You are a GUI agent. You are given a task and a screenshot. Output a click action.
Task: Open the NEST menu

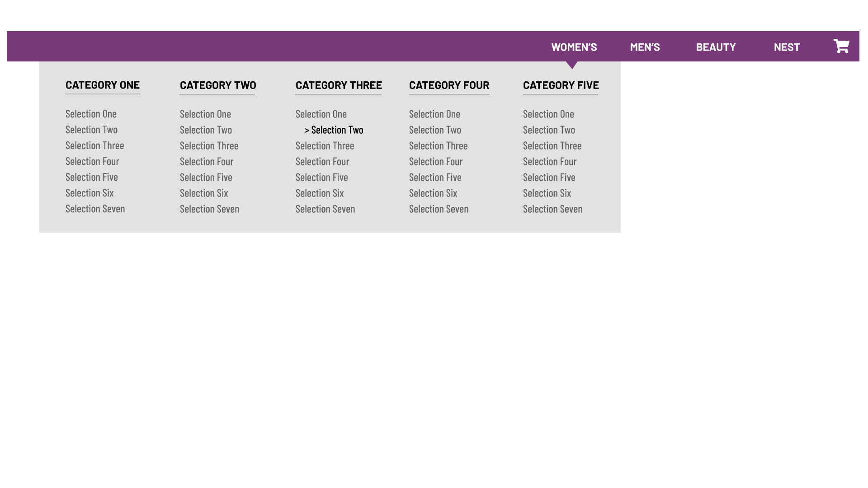(x=787, y=47)
